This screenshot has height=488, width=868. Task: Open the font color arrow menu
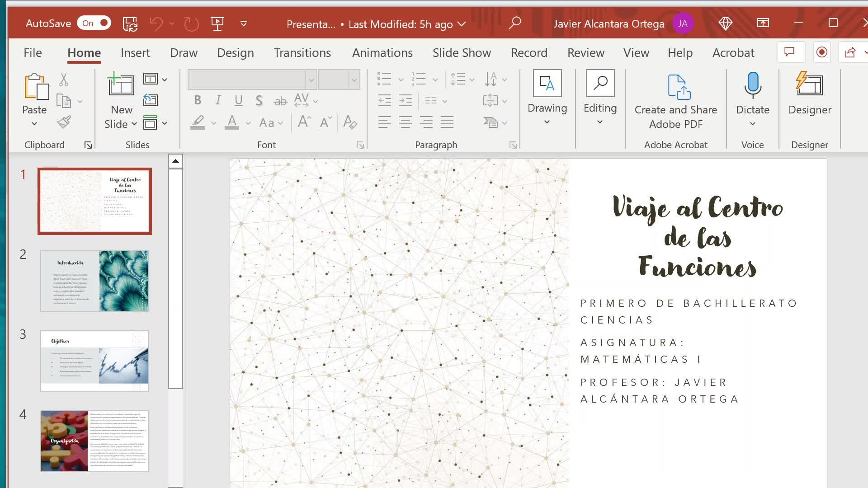(x=248, y=123)
